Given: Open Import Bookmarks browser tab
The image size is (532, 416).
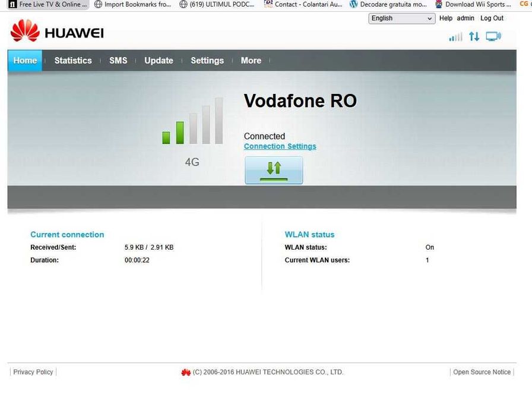Looking at the screenshot, I should (x=133, y=4).
